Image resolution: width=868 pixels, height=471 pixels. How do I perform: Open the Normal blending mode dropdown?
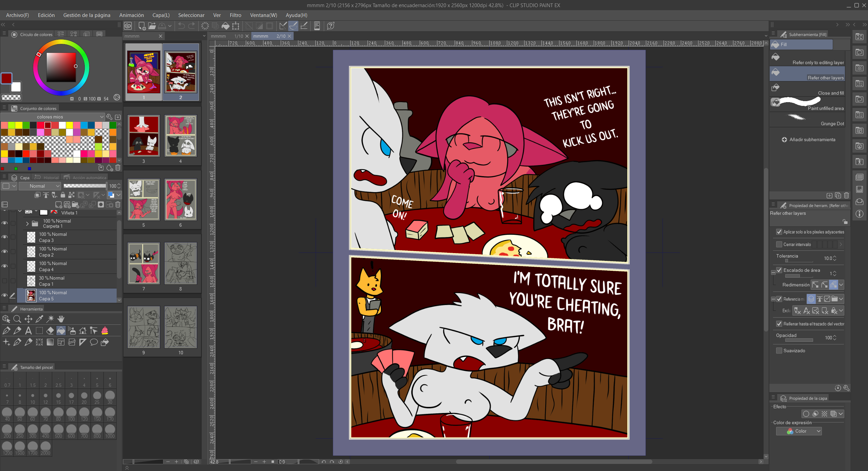40,186
